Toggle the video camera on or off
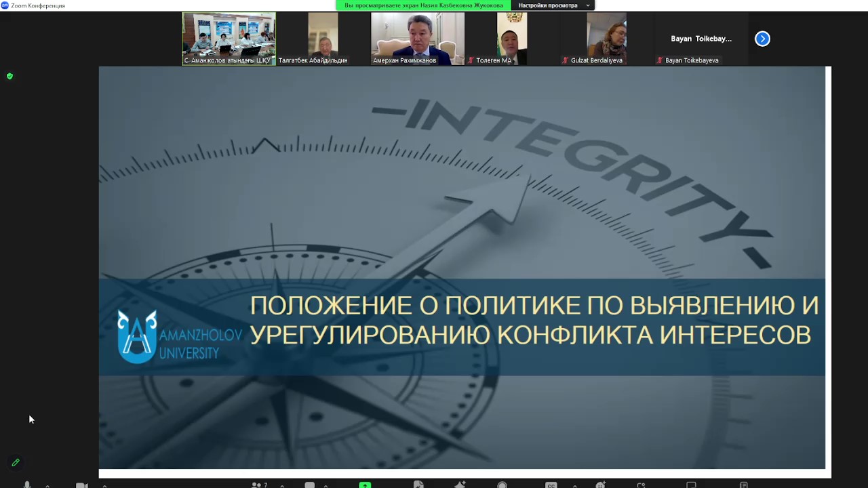868x488 pixels. pos(82,485)
